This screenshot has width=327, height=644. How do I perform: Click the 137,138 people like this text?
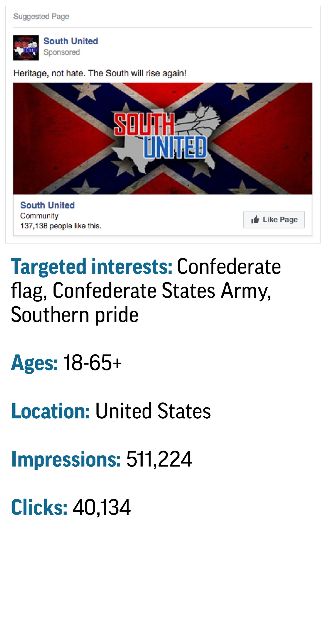(x=61, y=226)
